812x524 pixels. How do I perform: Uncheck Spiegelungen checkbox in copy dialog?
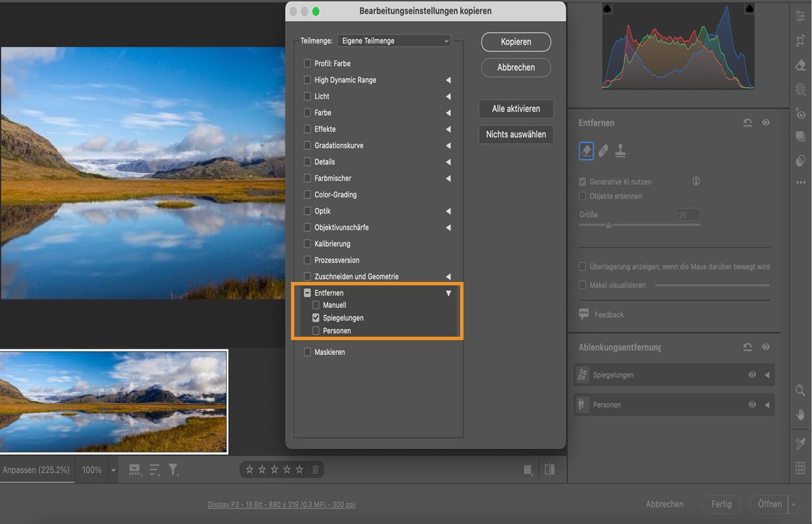pos(316,318)
